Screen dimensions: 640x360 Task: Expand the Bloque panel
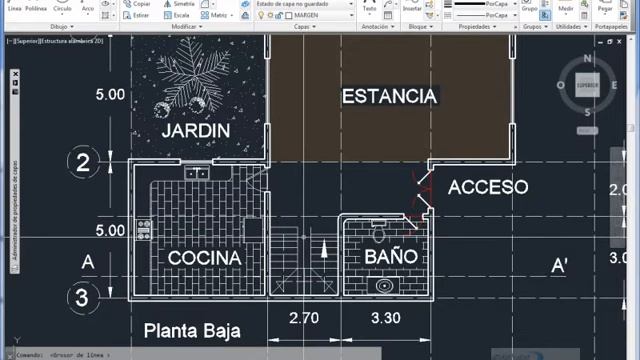pyautogui.click(x=420, y=27)
